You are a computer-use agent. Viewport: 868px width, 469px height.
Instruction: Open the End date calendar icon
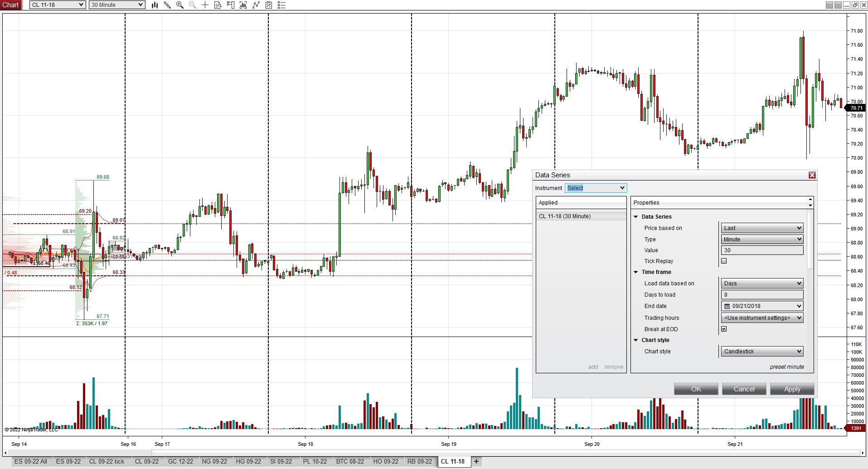point(727,306)
